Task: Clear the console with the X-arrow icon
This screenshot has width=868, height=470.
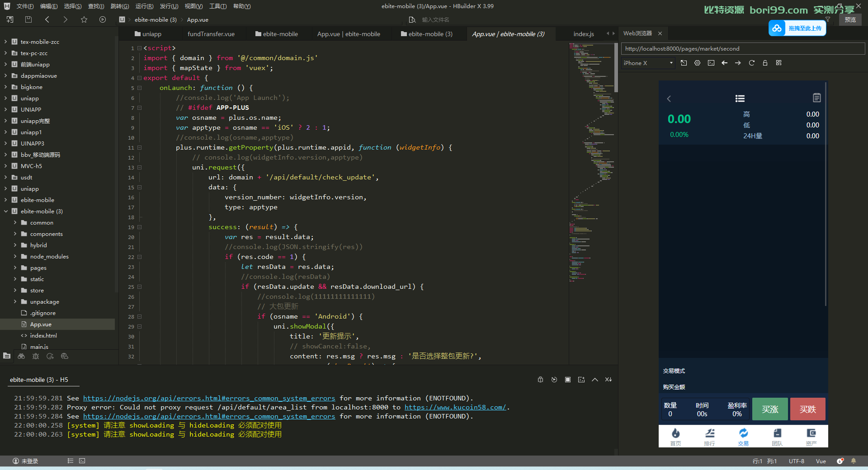Action: 609,380
